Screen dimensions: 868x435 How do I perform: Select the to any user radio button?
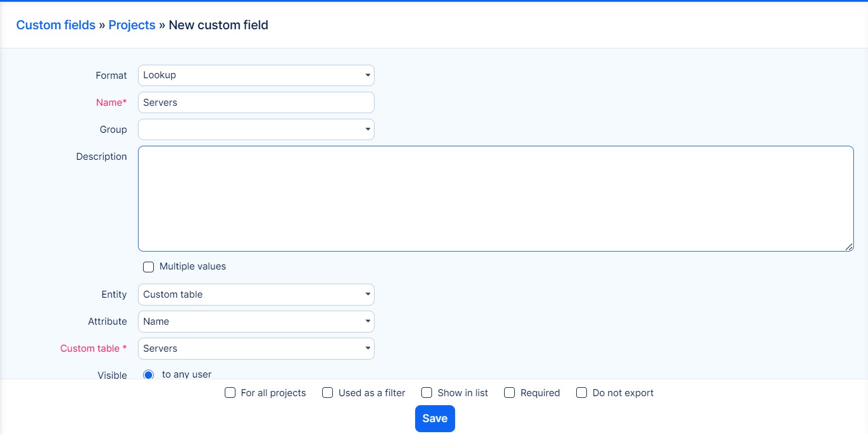pyautogui.click(x=148, y=374)
